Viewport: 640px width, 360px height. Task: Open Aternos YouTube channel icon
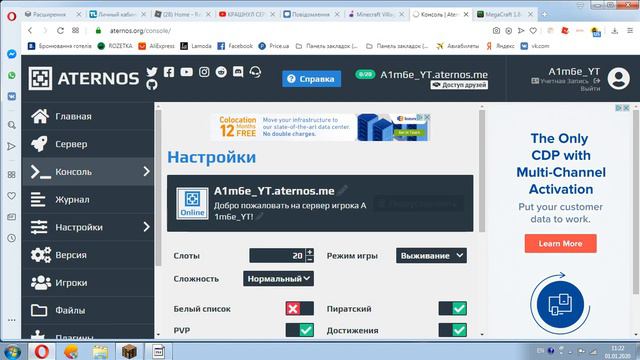(187, 72)
